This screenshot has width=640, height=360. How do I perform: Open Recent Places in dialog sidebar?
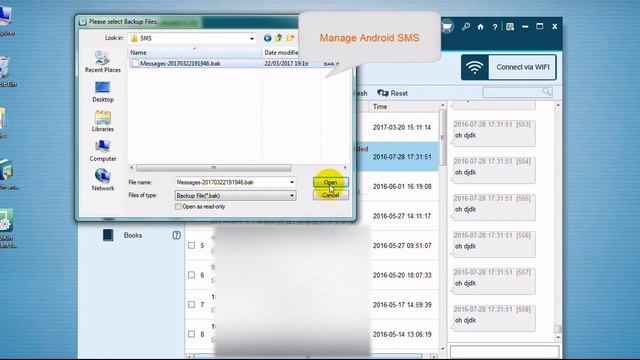click(102, 62)
